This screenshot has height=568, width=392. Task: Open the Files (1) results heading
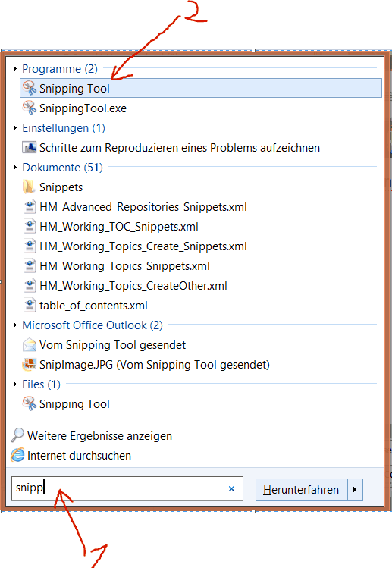[41, 384]
